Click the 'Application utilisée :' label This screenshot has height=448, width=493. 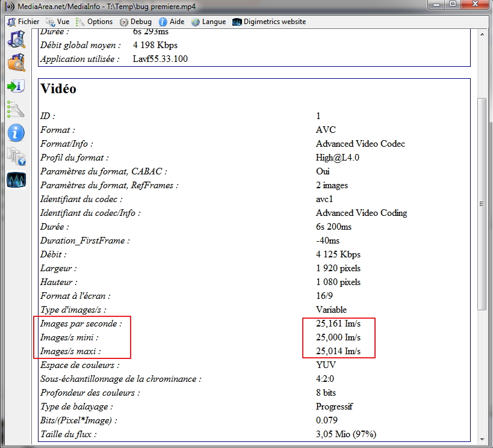(x=80, y=59)
